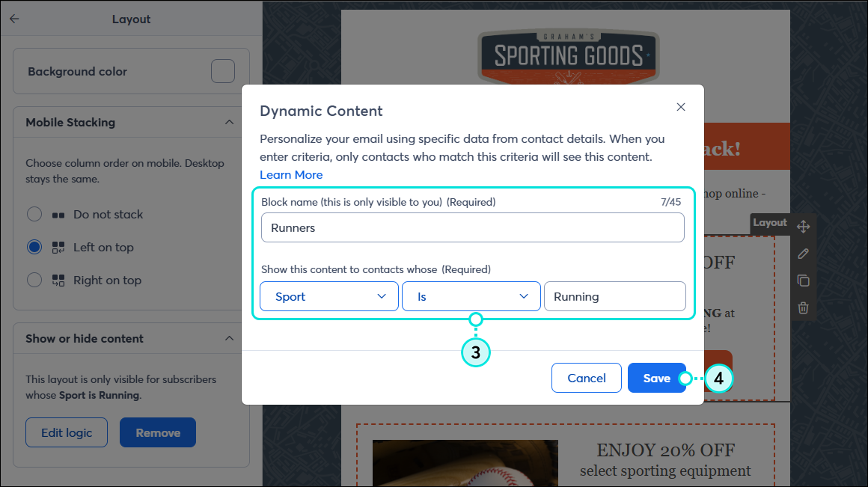Select the pencil icon to edit the Layout block
The height and width of the screenshot is (487, 868).
pos(803,253)
